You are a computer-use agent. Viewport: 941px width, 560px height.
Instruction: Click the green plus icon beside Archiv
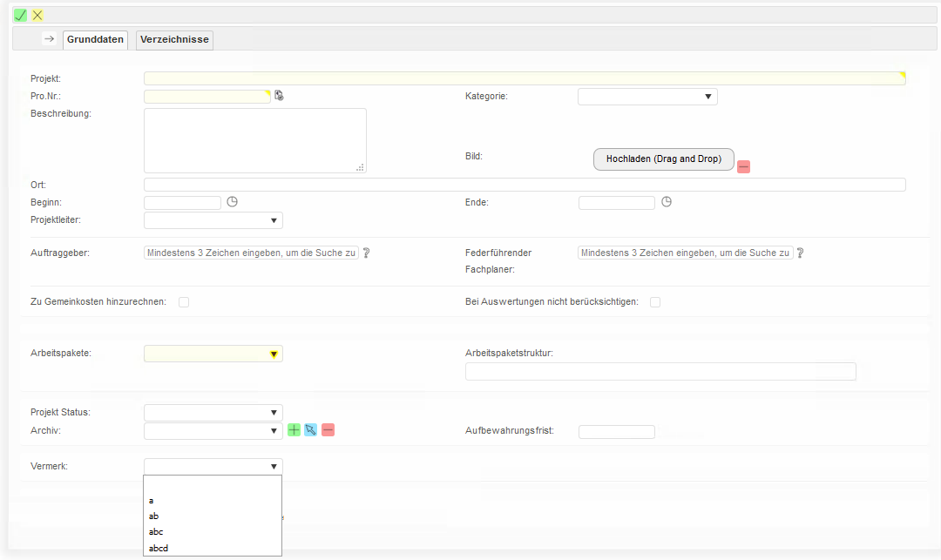point(294,430)
